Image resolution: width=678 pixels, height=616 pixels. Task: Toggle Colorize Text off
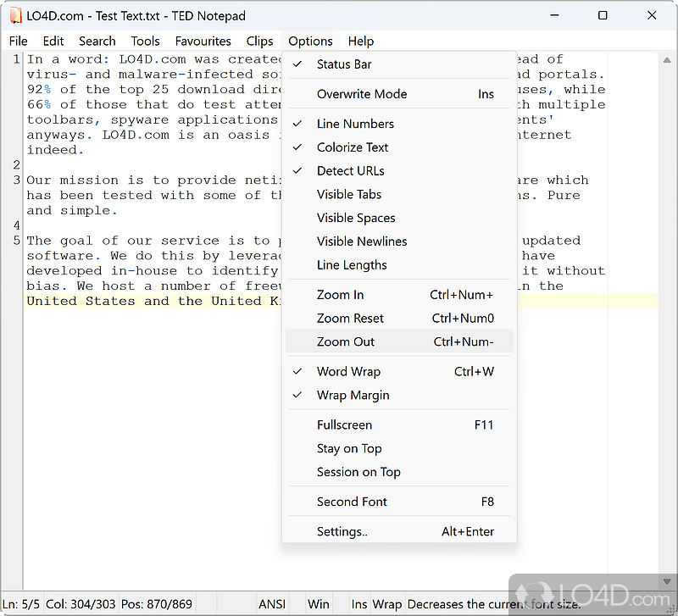(x=399, y=147)
